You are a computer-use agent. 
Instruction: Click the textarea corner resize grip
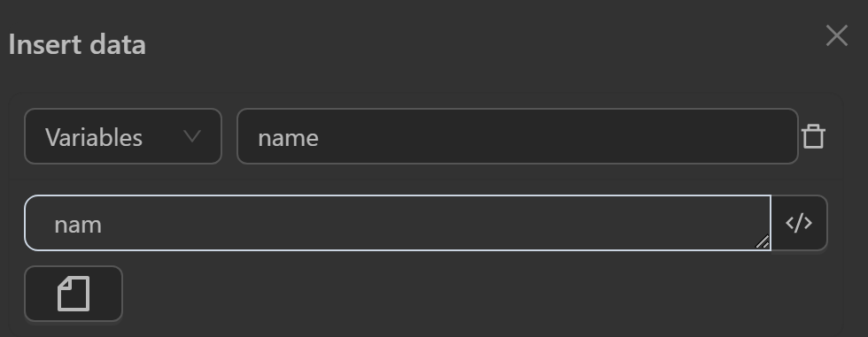(763, 242)
